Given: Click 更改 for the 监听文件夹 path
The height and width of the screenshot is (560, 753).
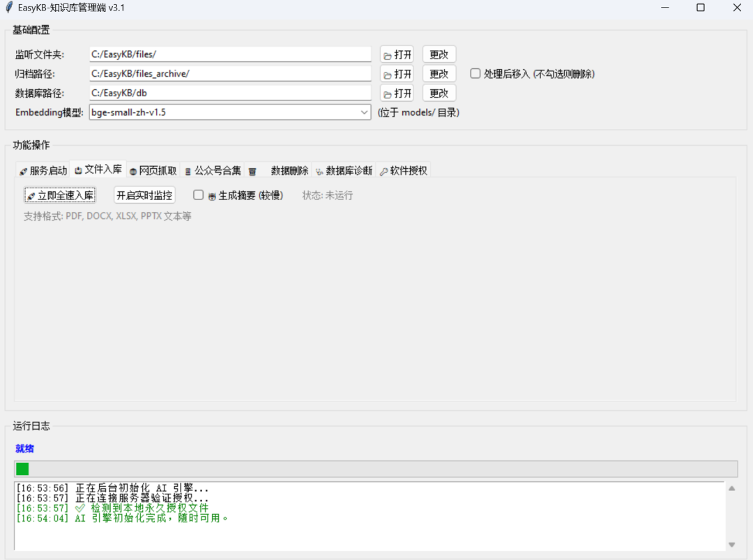Looking at the screenshot, I should click(439, 54).
